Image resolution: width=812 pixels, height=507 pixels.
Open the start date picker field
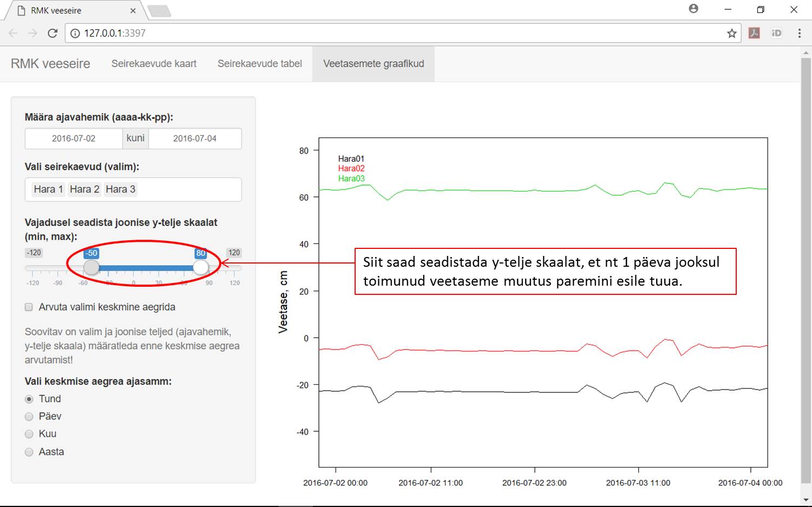[x=74, y=139]
